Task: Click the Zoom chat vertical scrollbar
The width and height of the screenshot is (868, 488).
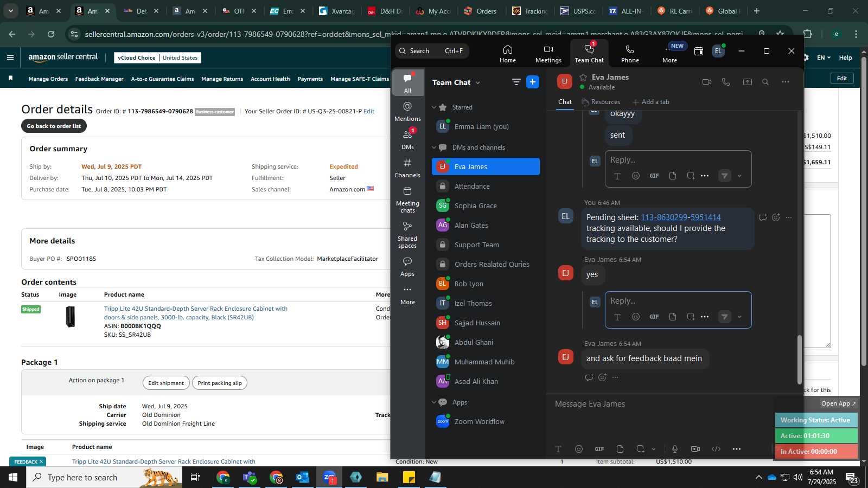Action: coord(799,359)
